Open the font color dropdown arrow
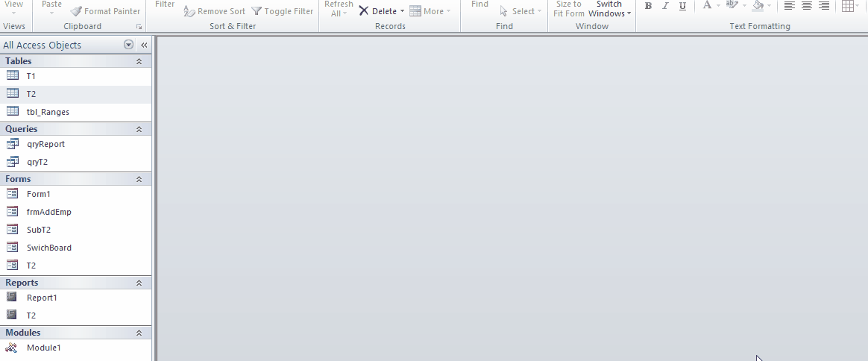The width and height of the screenshot is (868, 361). click(718, 5)
